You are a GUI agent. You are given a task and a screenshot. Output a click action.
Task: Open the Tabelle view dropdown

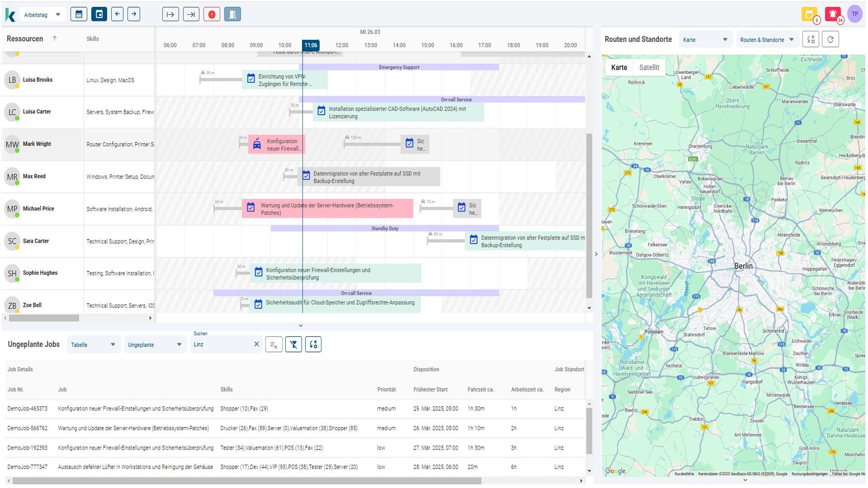[93, 345]
